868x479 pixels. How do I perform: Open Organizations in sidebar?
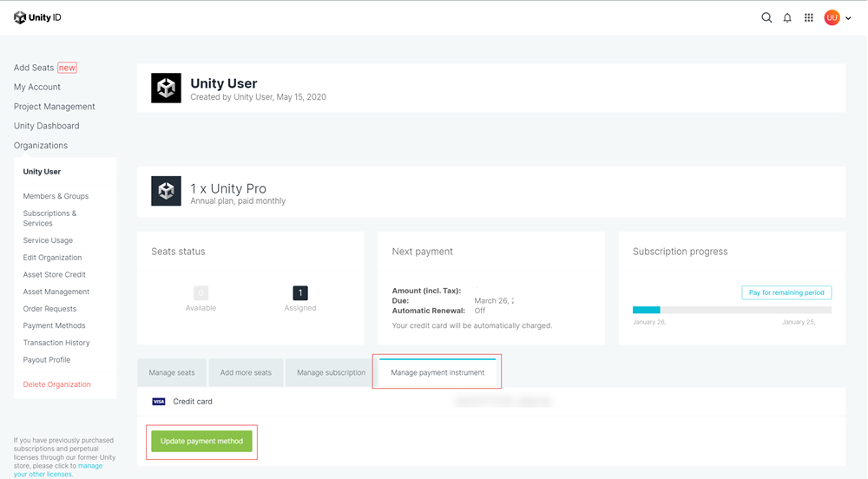click(x=41, y=145)
